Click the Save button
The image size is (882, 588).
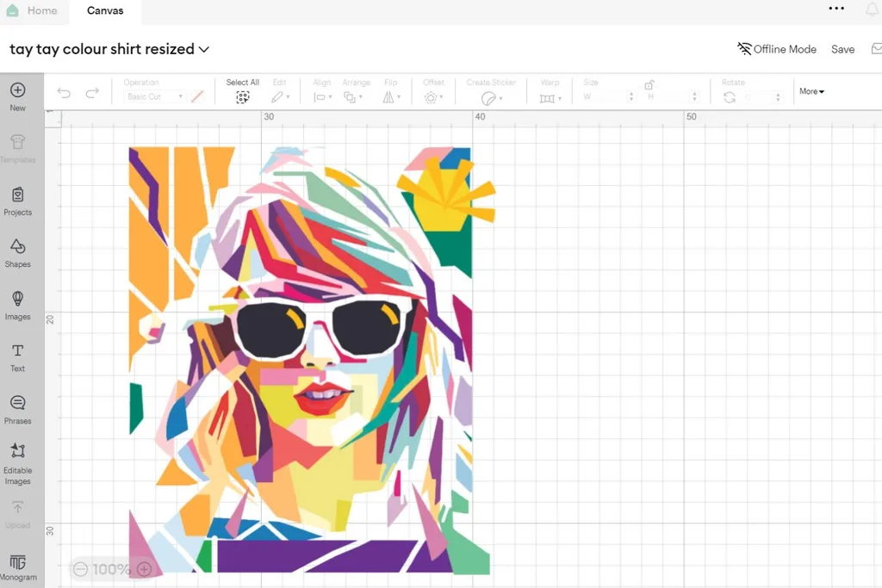[842, 49]
